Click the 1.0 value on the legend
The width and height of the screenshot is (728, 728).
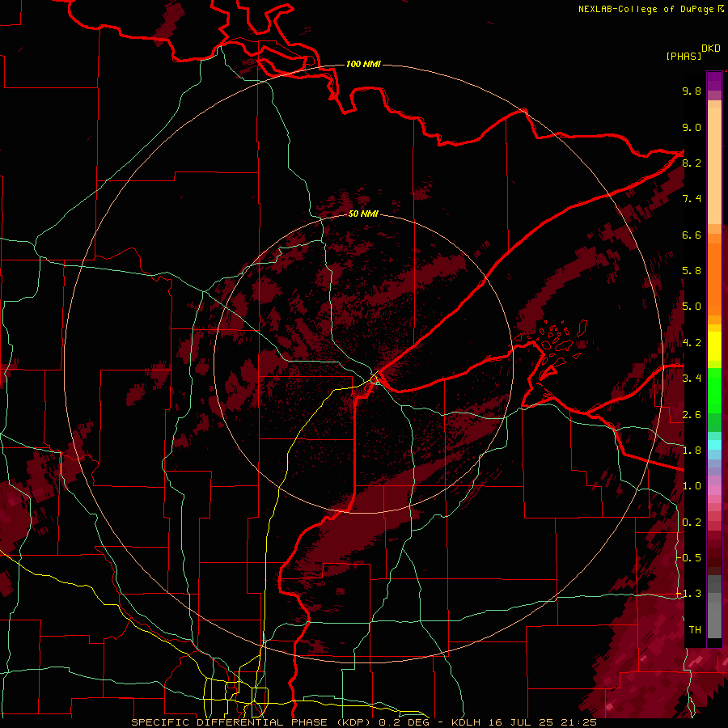pyautogui.click(x=692, y=486)
